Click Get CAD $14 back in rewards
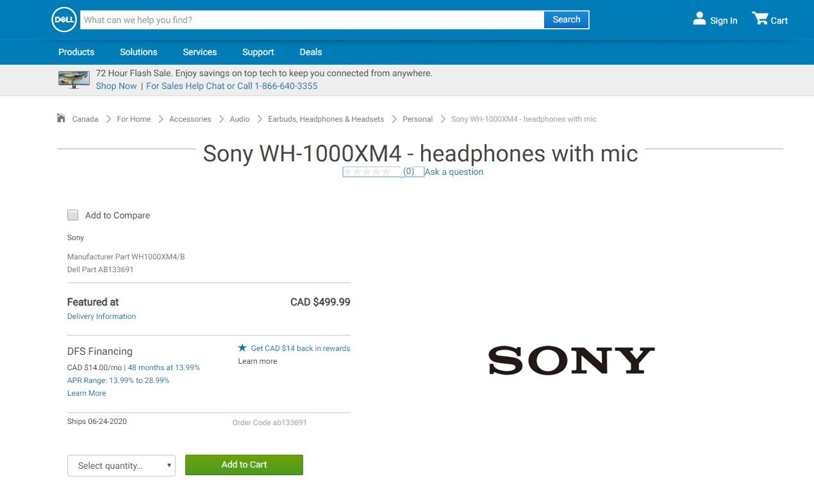Viewport: 814px width, 504px height. pos(301,348)
